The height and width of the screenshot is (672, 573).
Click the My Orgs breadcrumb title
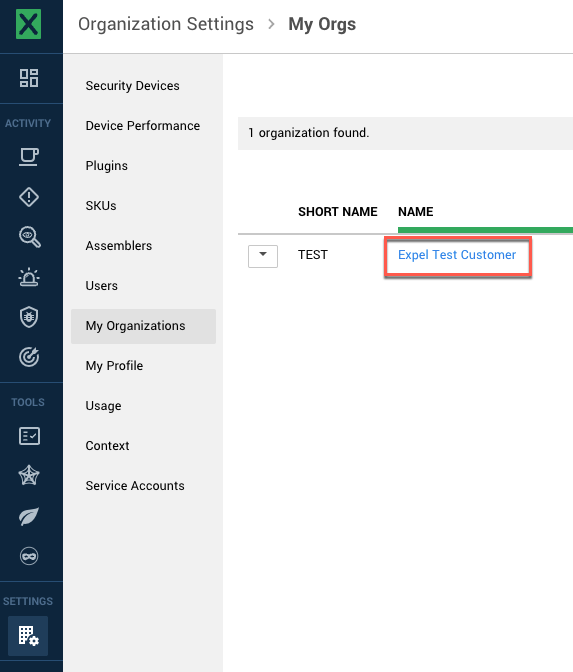click(322, 24)
